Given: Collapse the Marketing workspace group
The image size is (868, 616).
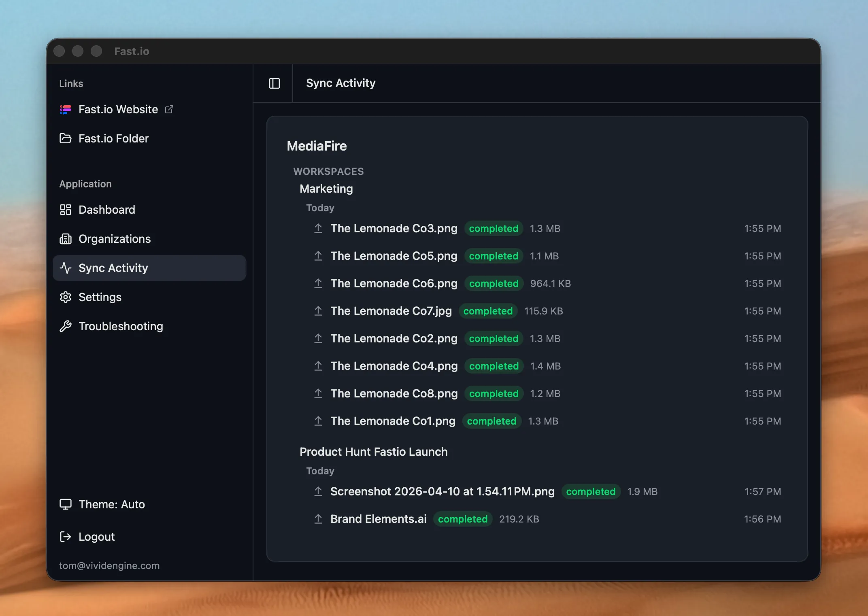Looking at the screenshot, I should tap(326, 189).
